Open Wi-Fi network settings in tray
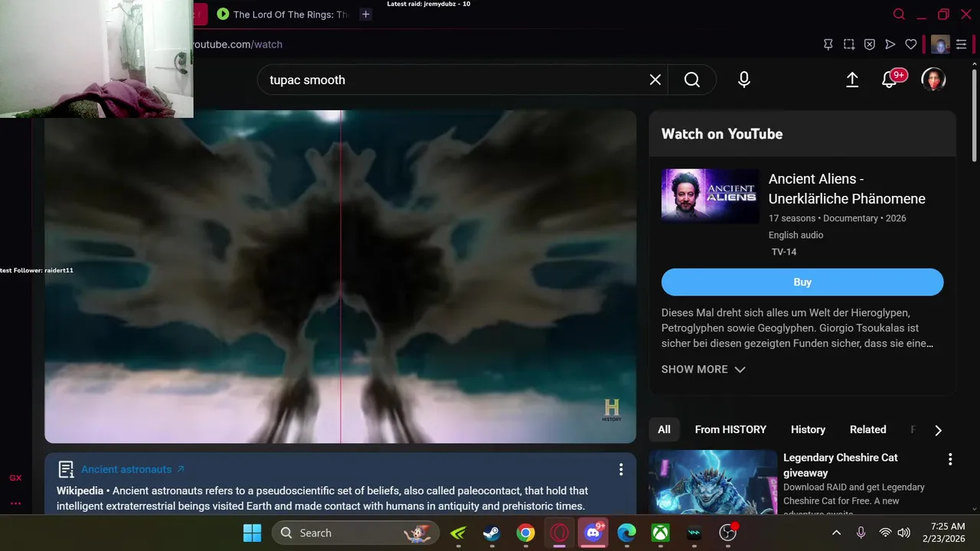 tap(885, 533)
